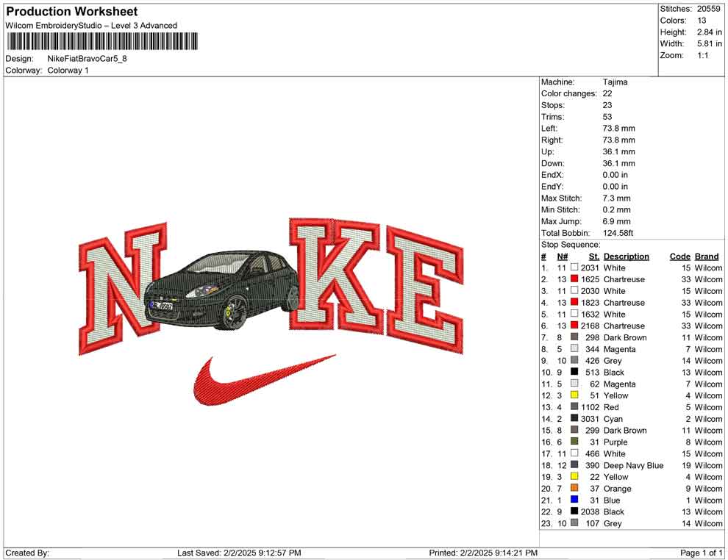The height and width of the screenshot is (560, 728).
Task: Click the Brand column header
Action: coord(707,256)
